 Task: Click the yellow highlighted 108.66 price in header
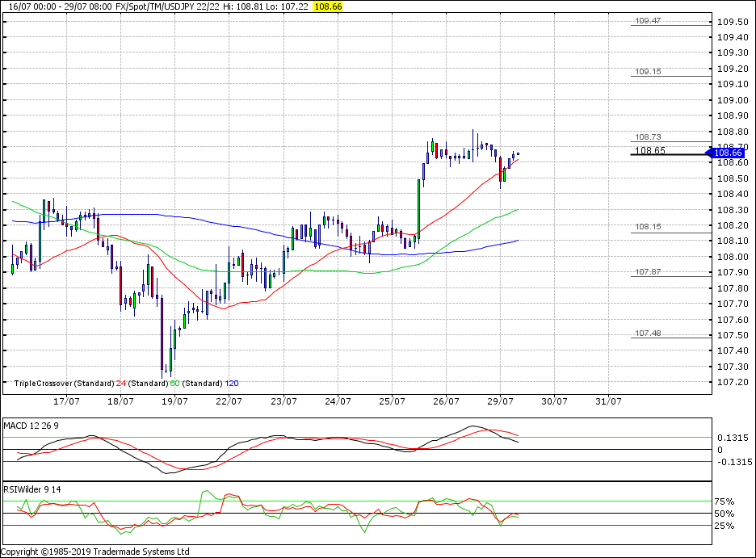(x=327, y=6)
